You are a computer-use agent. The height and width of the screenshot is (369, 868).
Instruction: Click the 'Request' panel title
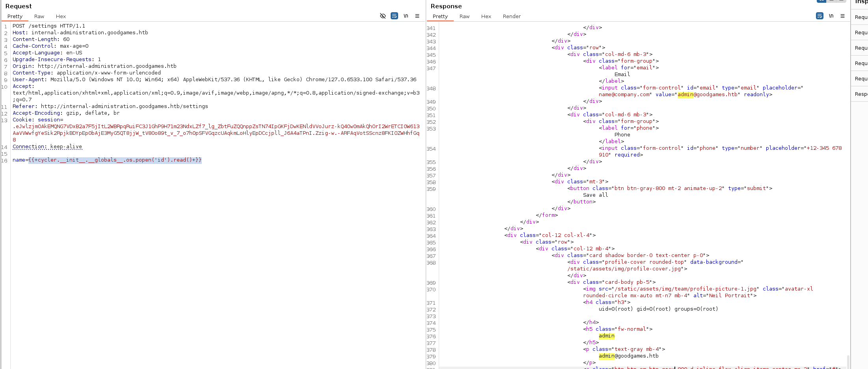(x=19, y=6)
